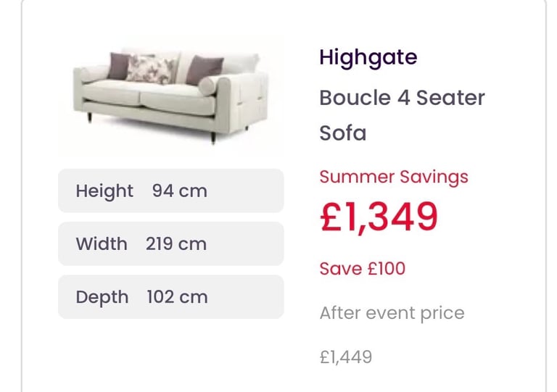Click the £1,449 after event price
Image resolution: width=557 pixels, height=392 pixels.
[346, 357]
